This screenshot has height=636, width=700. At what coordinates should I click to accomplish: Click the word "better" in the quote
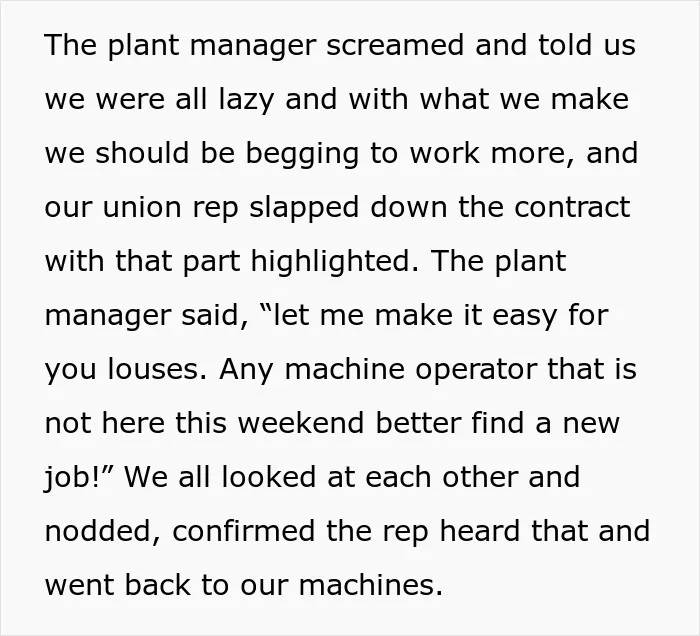coord(418,423)
